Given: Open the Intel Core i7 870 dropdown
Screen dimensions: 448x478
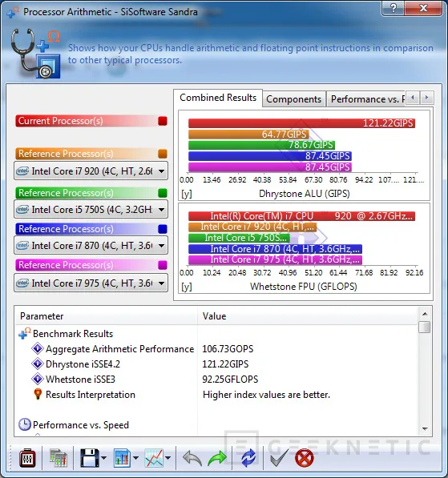Looking at the screenshot, I should click(x=91, y=245).
